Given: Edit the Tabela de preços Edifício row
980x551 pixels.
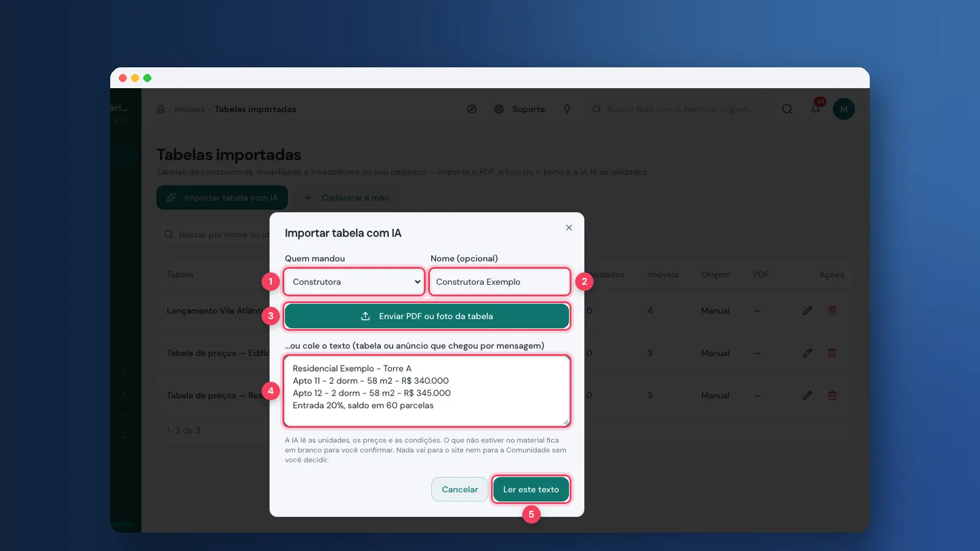Looking at the screenshot, I should [808, 353].
